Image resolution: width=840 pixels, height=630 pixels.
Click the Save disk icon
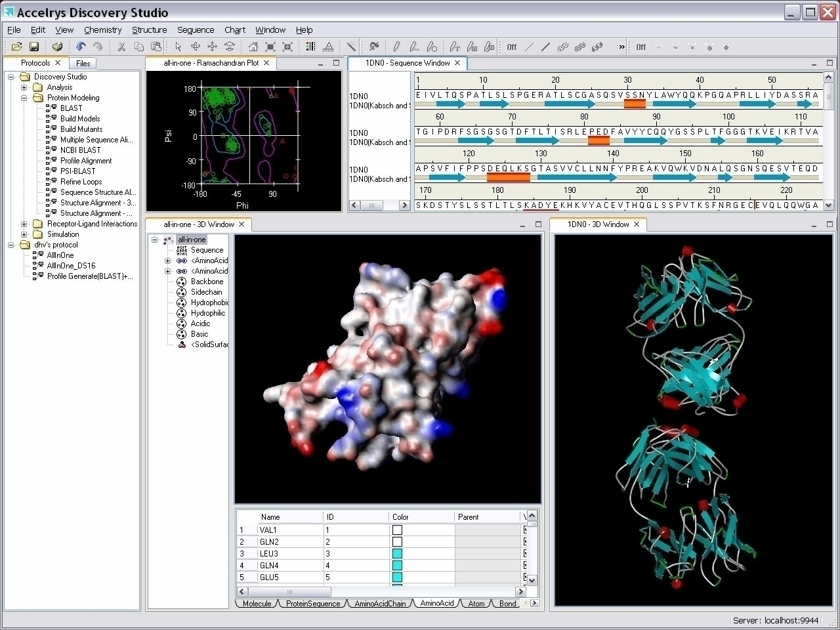coord(34,47)
